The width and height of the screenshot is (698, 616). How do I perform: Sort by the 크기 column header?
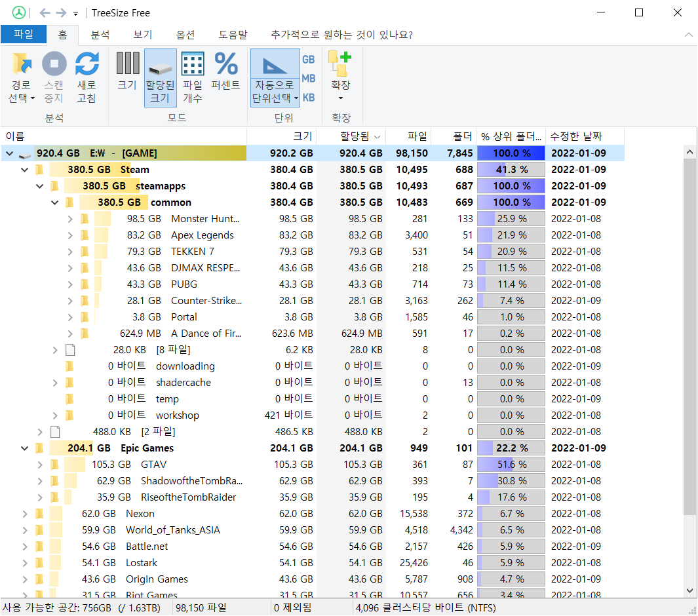(x=282, y=136)
